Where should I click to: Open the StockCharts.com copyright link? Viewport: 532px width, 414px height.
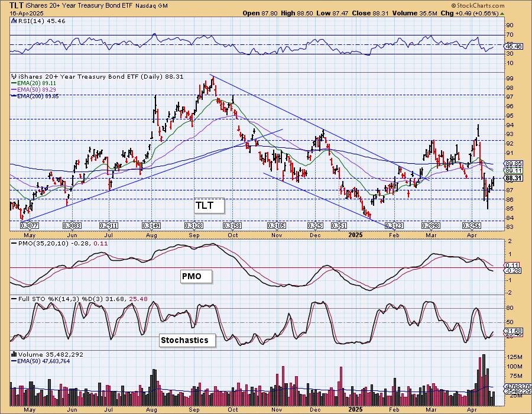point(478,5)
